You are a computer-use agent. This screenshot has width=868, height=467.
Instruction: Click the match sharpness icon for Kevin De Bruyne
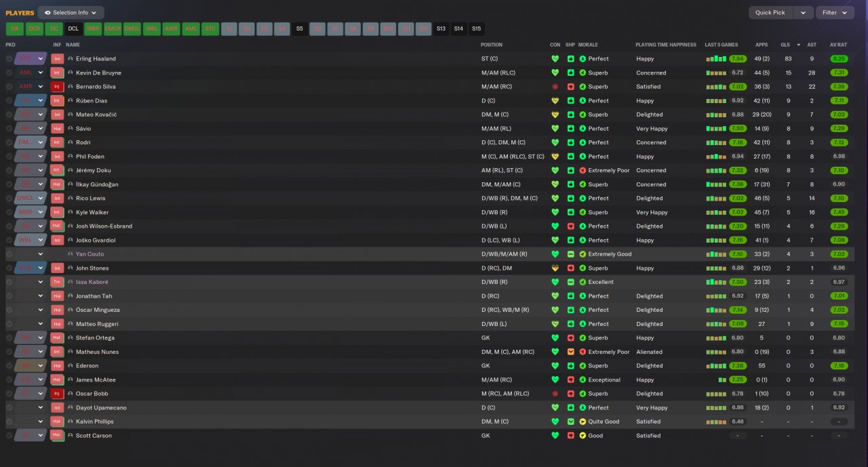[570, 73]
